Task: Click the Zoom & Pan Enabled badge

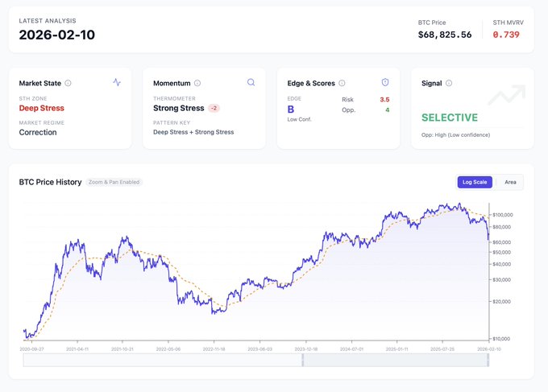Action: [x=114, y=182]
